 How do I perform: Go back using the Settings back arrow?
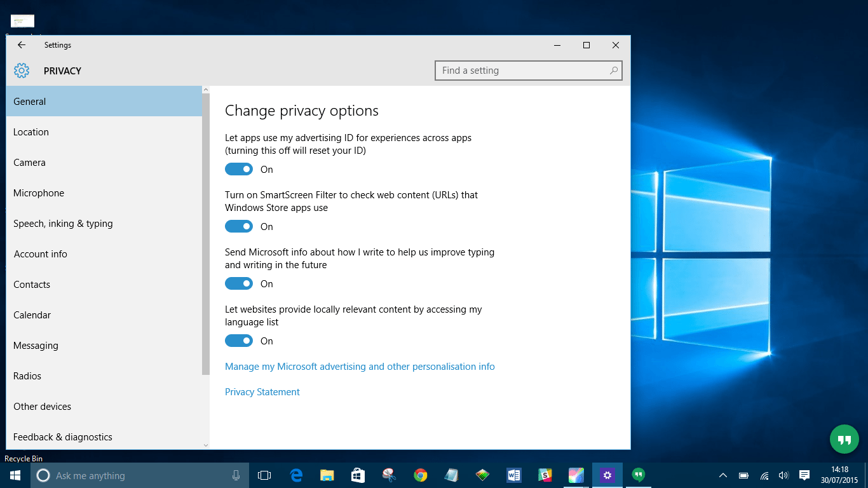[22, 45]
